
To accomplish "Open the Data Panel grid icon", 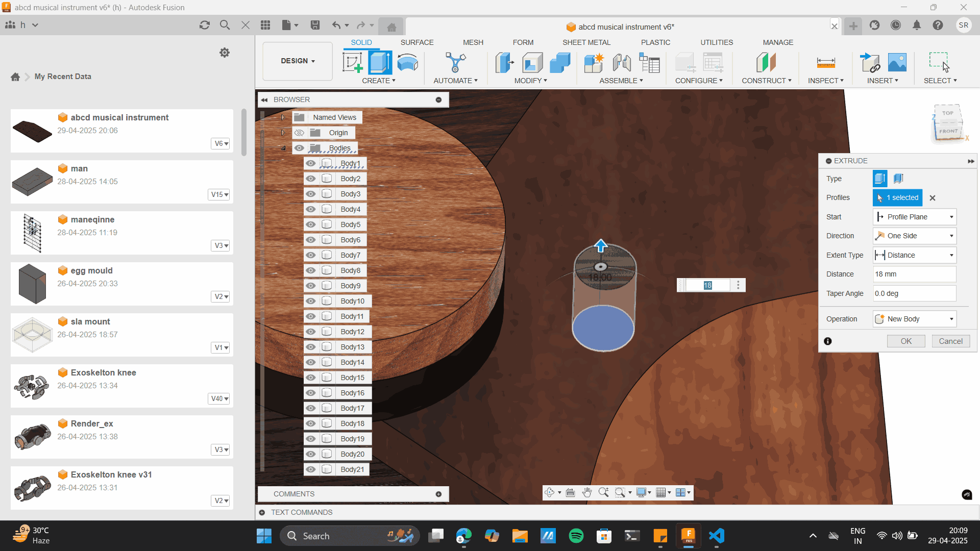I will tap(265, 25).
